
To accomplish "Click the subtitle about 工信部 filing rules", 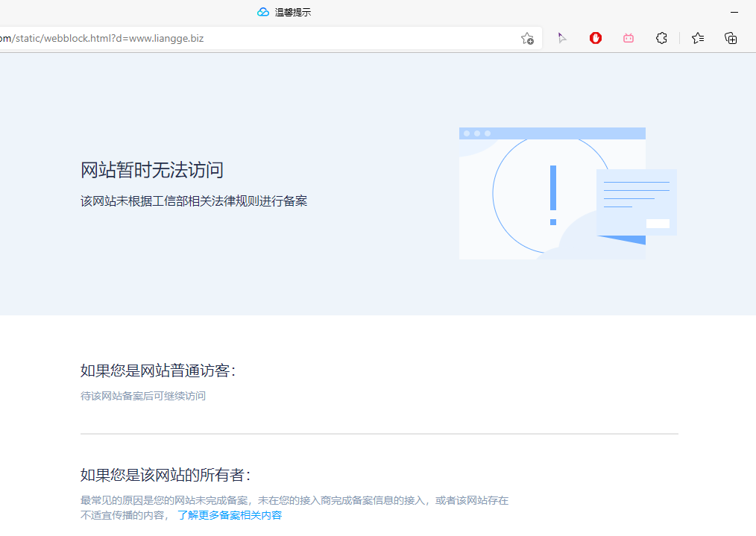I will tap(195, 201).
